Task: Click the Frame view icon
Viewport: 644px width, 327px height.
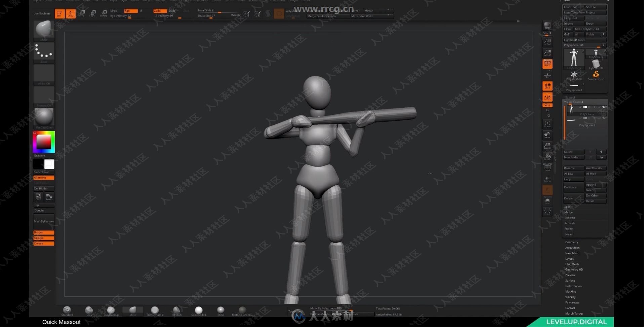Action: point(547,124)
